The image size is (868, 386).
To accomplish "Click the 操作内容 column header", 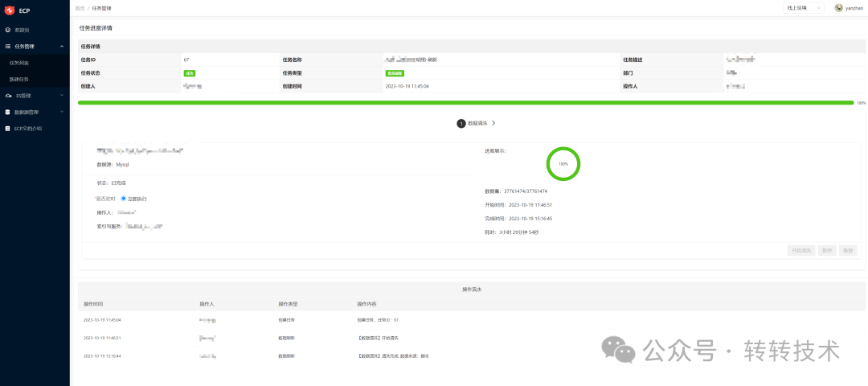I will [367, 305].
